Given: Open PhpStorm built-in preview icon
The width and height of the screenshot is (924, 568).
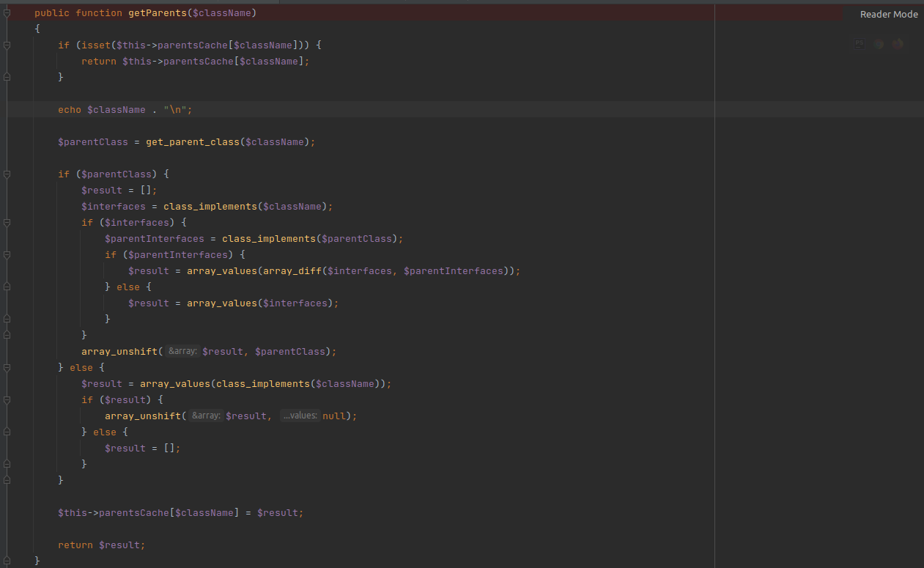Looking at the screenshot, I should pyautogui.click(x=860, y=44).
